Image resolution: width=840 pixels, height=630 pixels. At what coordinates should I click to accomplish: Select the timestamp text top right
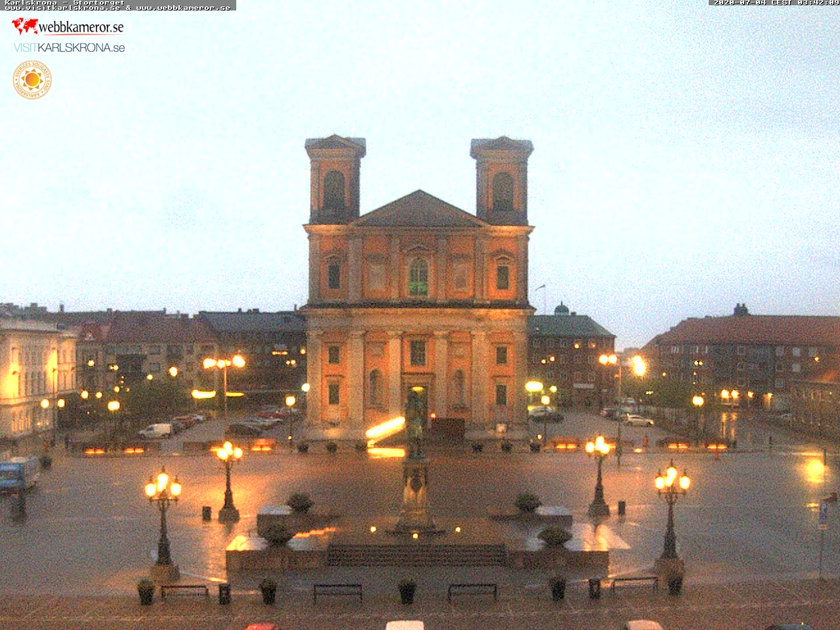(776, 3)
